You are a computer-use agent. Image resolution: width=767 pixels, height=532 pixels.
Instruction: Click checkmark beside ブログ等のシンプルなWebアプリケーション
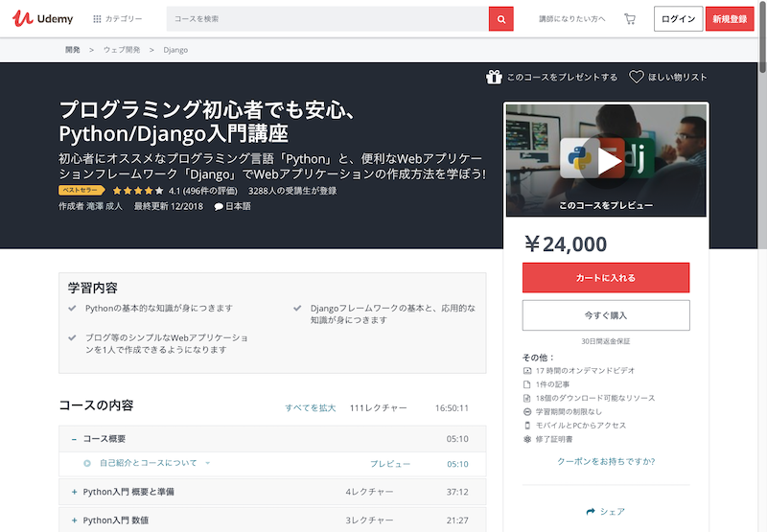(73, 337)
